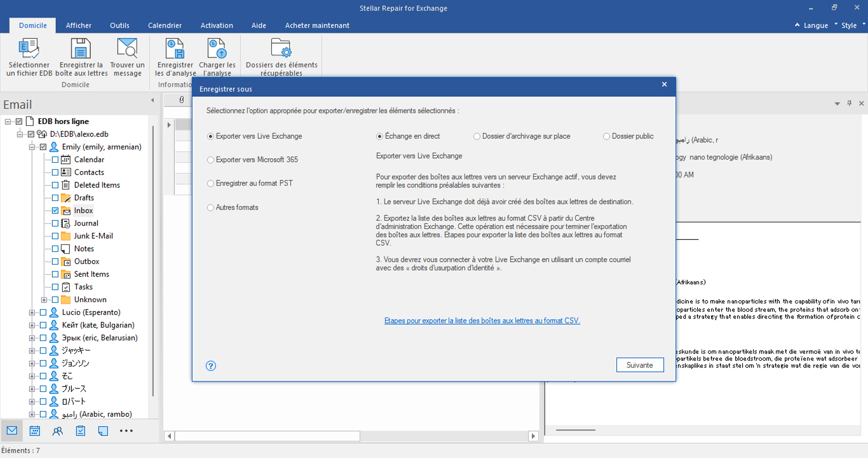The width and height of the screenshot is (868, 458).
Task: Select Notes folder icon
Action: pyautogui.click(x=65, y=249)
